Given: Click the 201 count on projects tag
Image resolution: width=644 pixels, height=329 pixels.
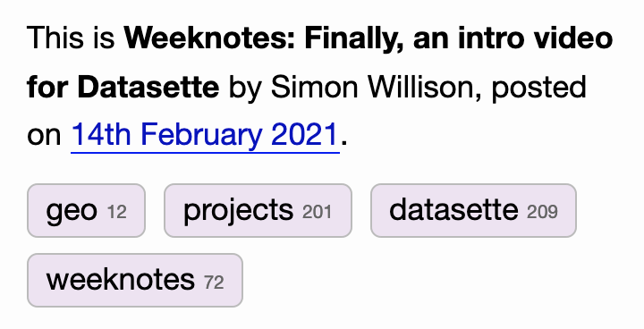Looking at the screenshot, I should pos(317,213).
